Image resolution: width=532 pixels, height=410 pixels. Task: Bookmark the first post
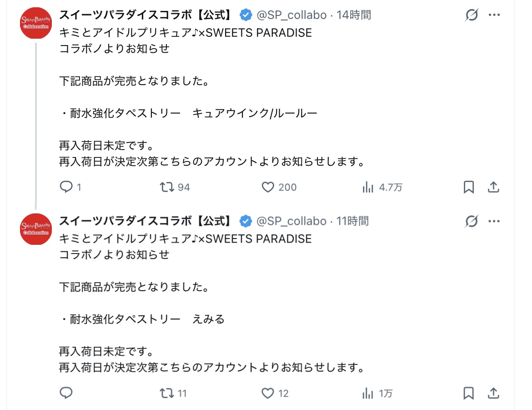click(x=469, y=187)
